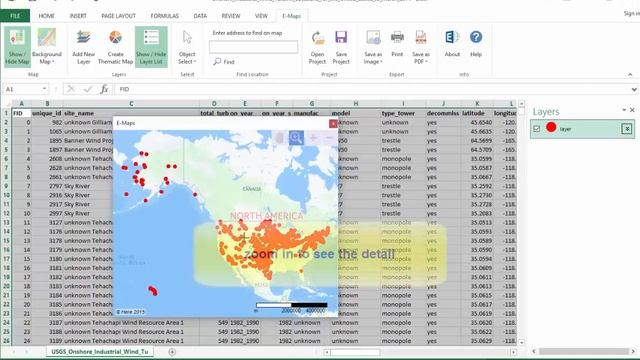Viewport: 640px width, 360px height.
Task: Collapse the ribbon with the chevron
Action: click(630, 75)
